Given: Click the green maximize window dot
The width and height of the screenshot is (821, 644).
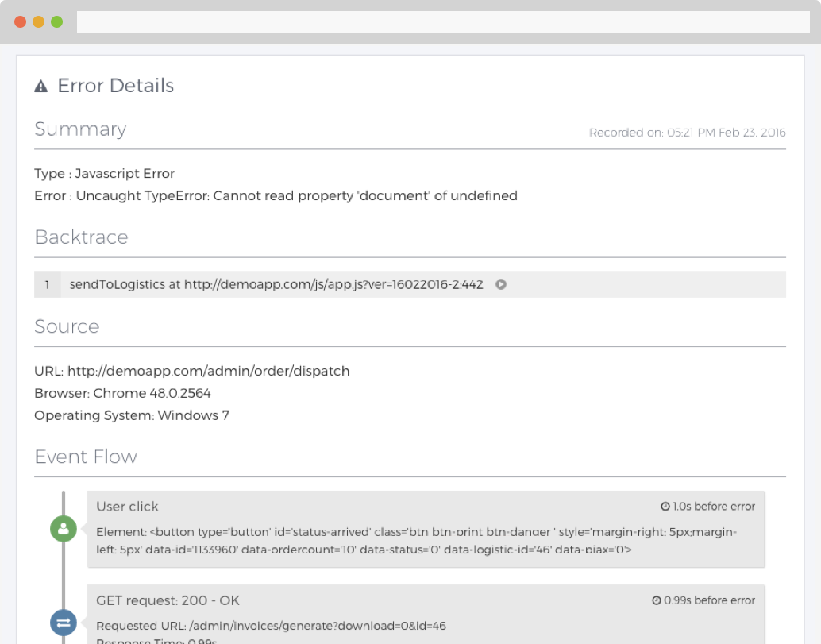Looking at the screenshot, I should (x=57, y=22).
